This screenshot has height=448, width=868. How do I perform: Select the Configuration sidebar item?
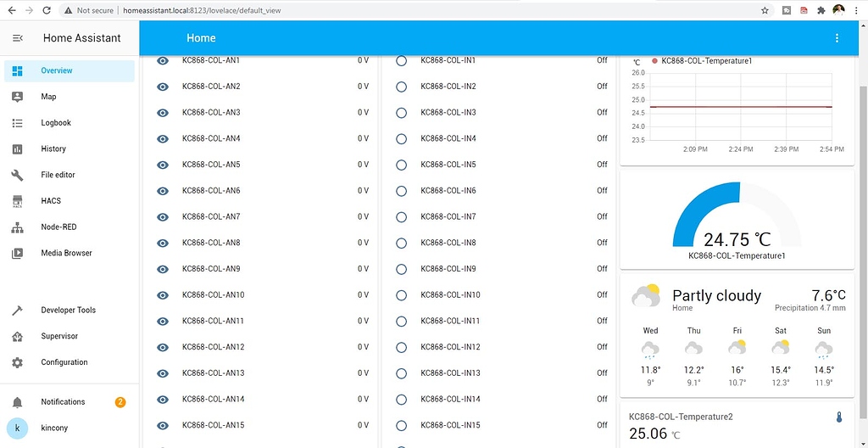point(70,362)
